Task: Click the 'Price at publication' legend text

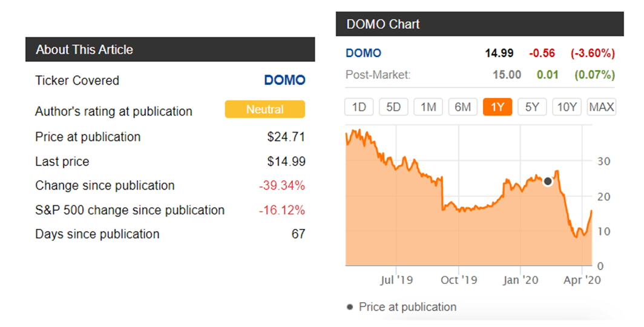Action: [x=407, y=307]
